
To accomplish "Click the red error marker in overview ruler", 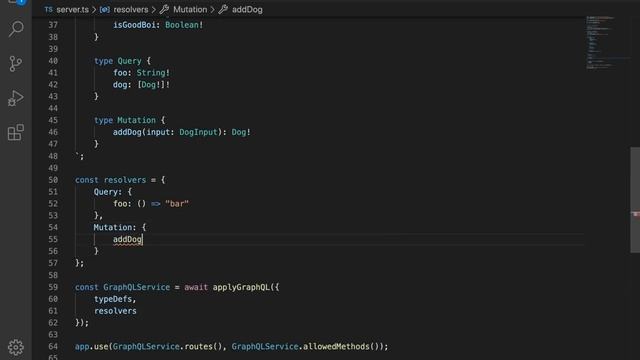I will pos(636,214).
